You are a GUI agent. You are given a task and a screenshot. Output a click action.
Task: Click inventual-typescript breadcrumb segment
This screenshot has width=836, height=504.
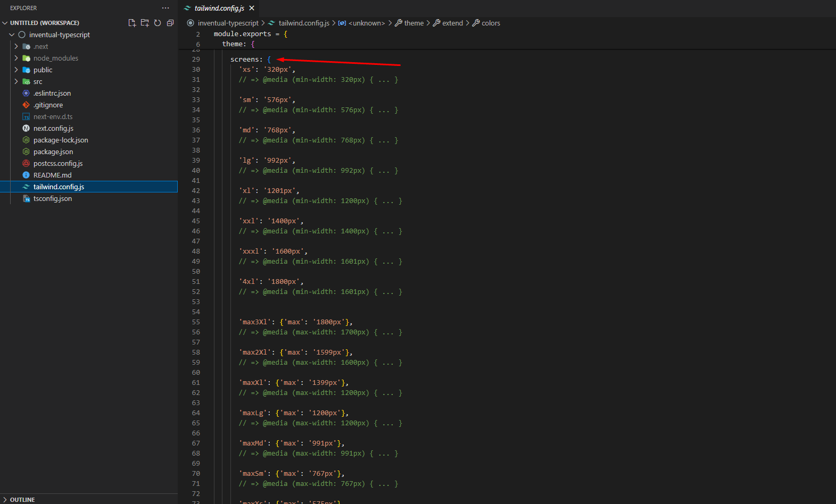coord(228,23)
